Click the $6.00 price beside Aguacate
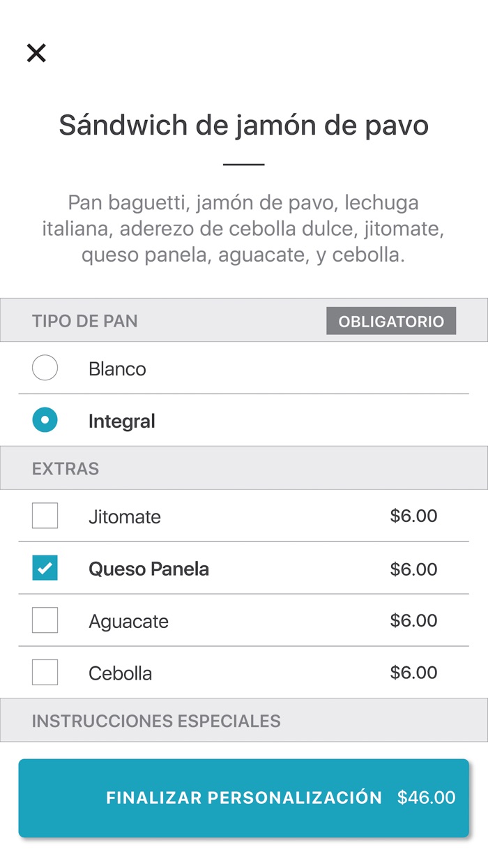The image size is (488, 868). coord(413,621)
